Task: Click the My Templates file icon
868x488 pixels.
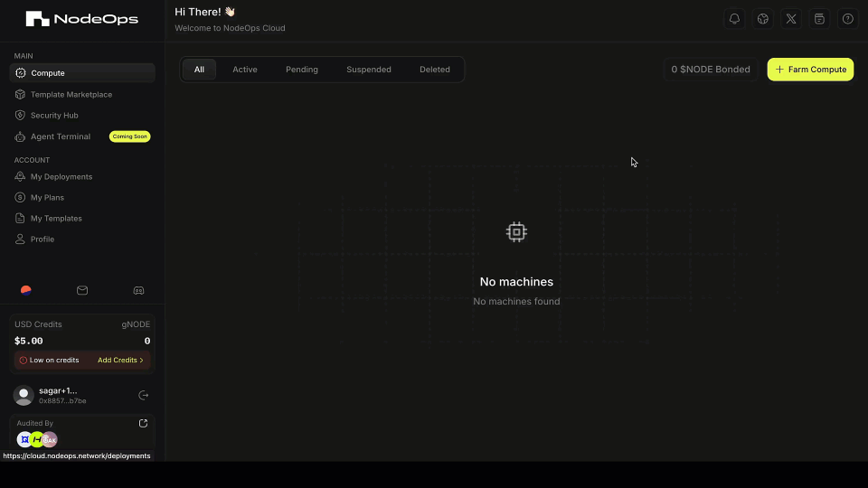Action: 20,218
